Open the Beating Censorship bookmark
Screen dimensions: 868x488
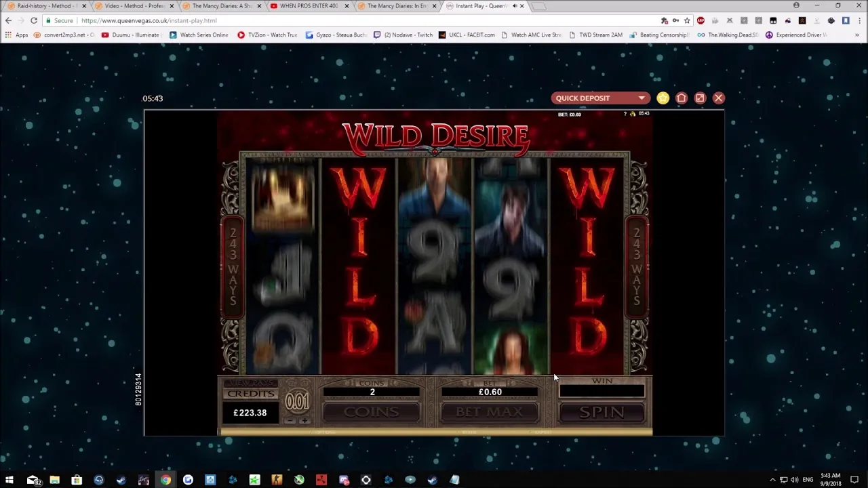coord(658,35)
